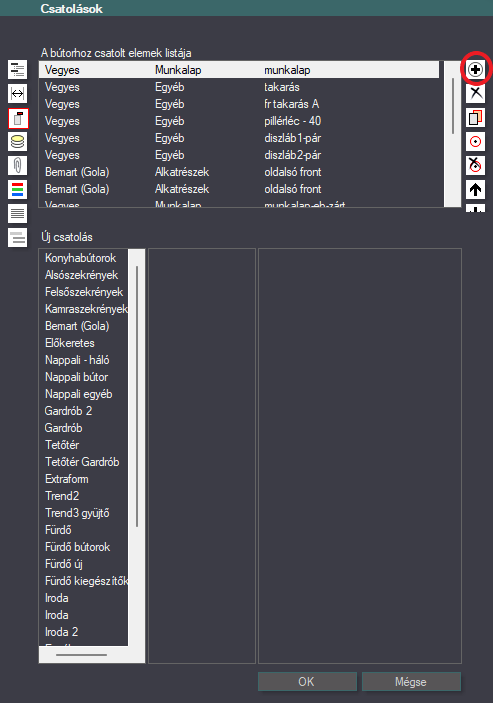
Task: Click the OK button
Action: click(307, 681)
